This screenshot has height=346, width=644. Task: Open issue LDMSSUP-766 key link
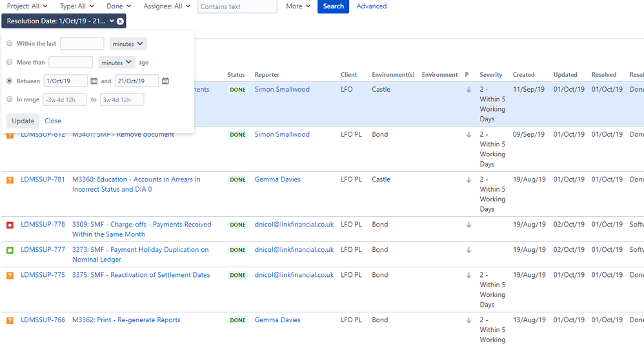pyautogui.click(x=43, y=320)
